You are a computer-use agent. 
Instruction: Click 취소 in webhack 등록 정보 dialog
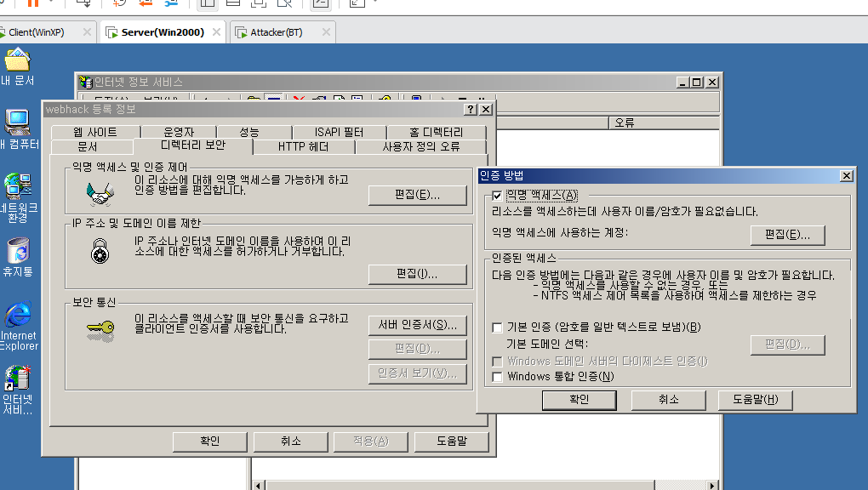[291, 442]
